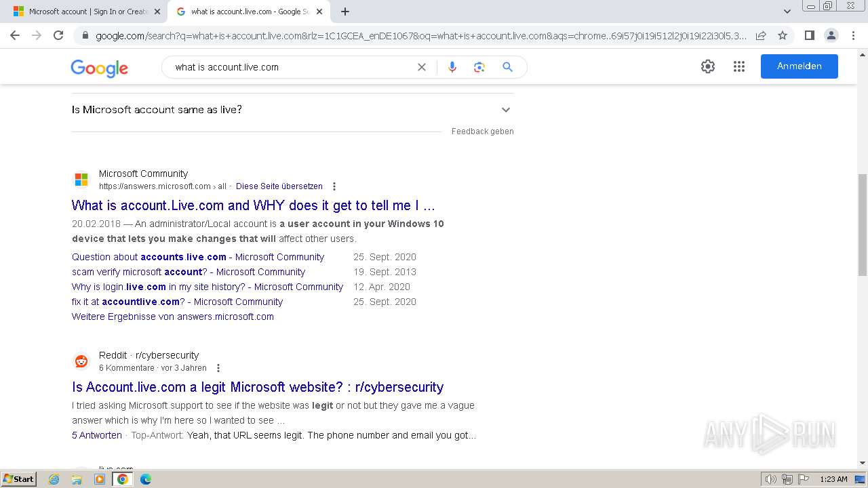868x488 pixels.
Task: Open more options for Reddit result
Action: 218,368
